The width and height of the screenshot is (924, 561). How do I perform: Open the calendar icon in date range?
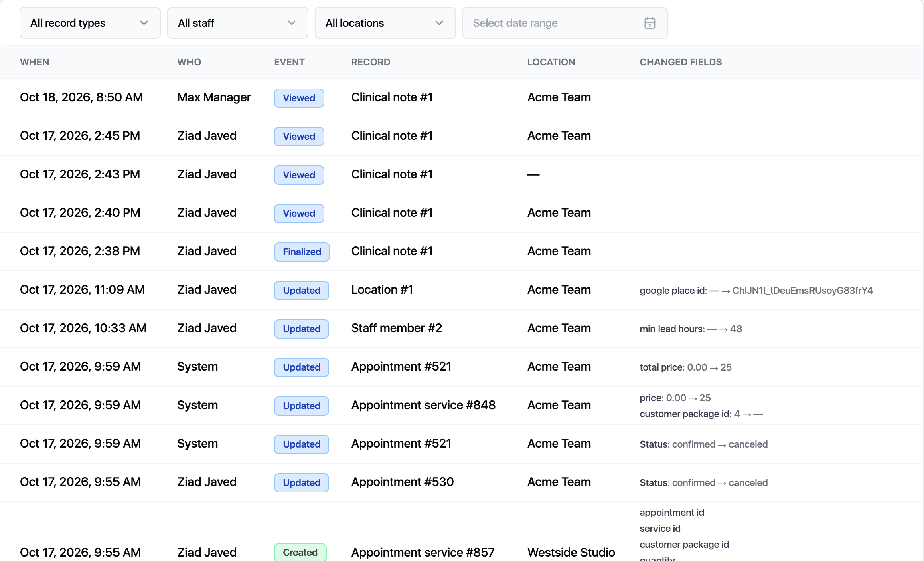650,23
